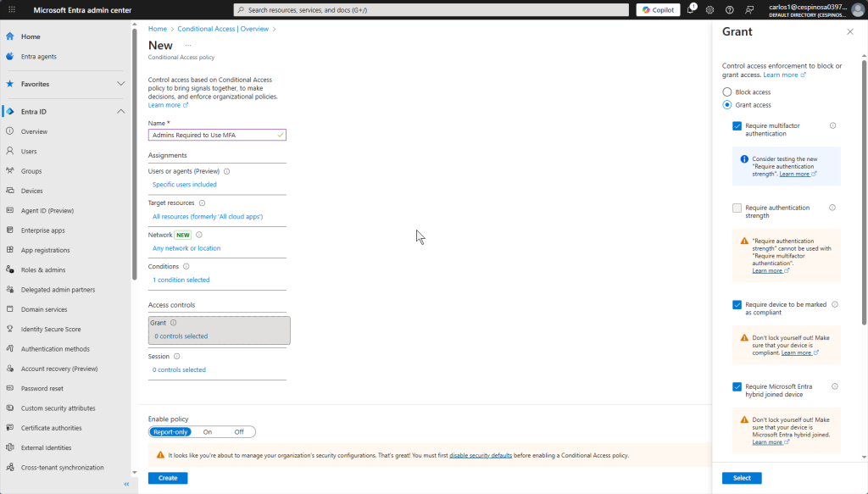
Task: Click the info icon next to Require authentication strength
Action: pos(832,208)
